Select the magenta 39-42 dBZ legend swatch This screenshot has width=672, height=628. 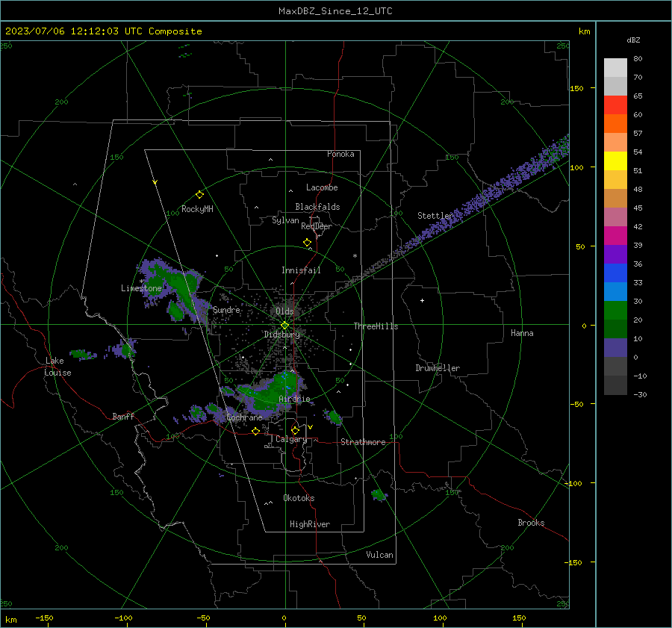[x=615, y=236]
